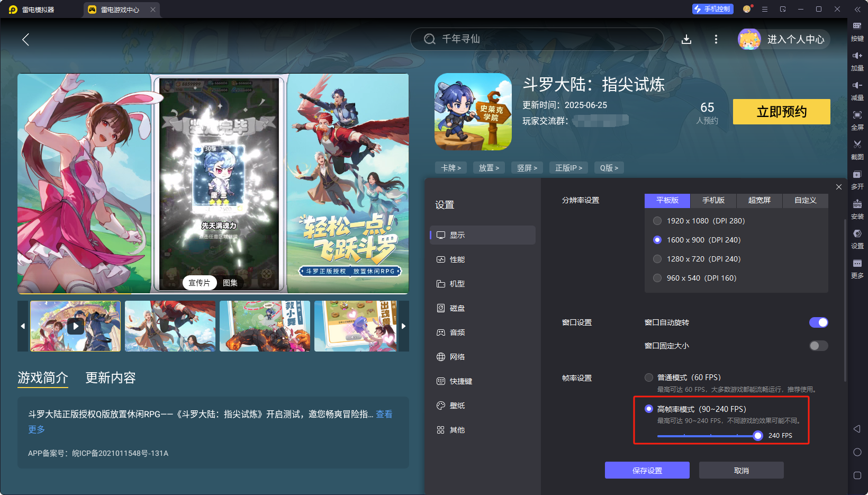Open the 按键 keymapping tool in sidebar
Screen dimensions: 868x495
point(857,31)
